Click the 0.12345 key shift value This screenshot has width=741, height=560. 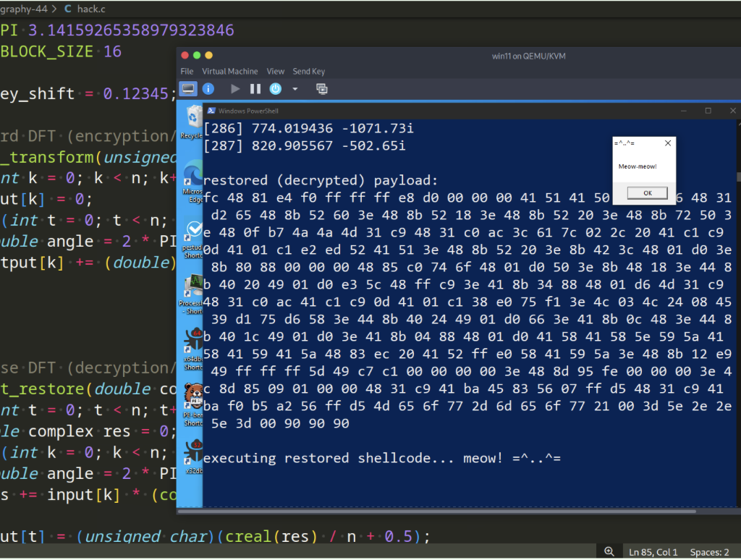pos(135,93)
